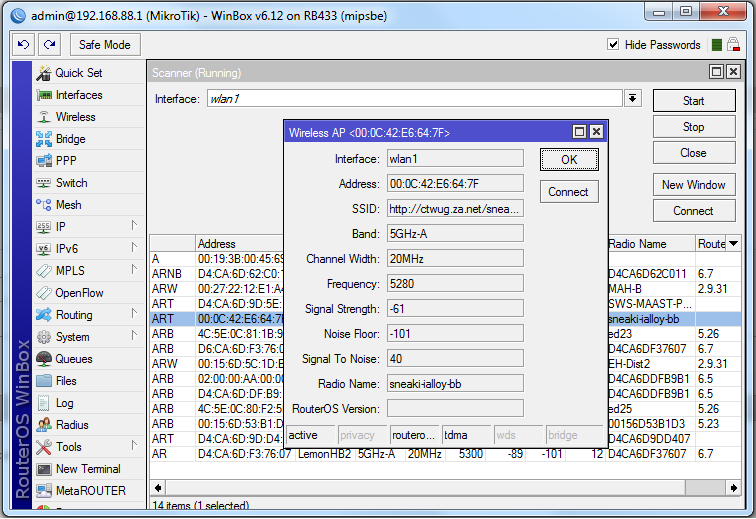The image size is (756, 519).
Task: Open the table columns dropdown arrow
Action: [733, 244]
